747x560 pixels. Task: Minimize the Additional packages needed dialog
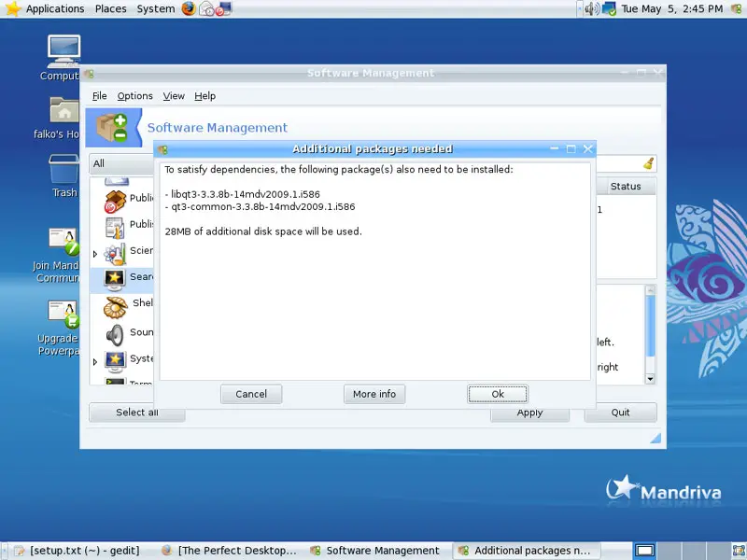tap(554, 149)
